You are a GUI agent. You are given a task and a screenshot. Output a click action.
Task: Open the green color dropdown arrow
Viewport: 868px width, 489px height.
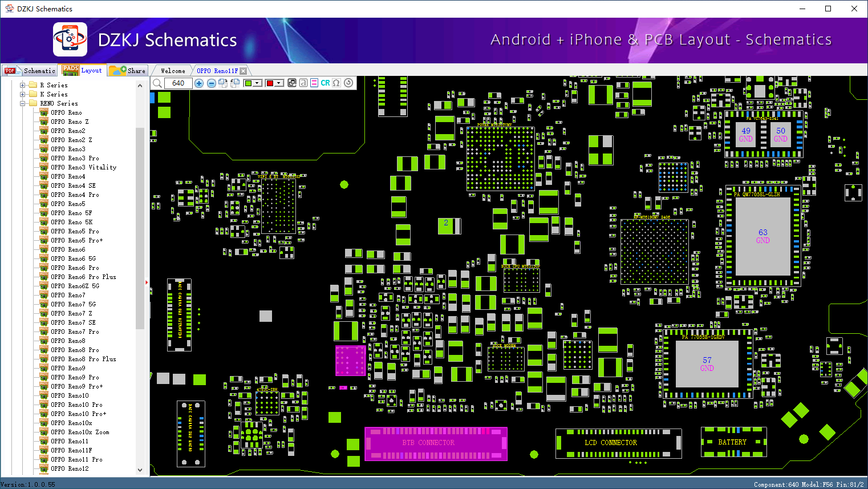pos(257,83)
